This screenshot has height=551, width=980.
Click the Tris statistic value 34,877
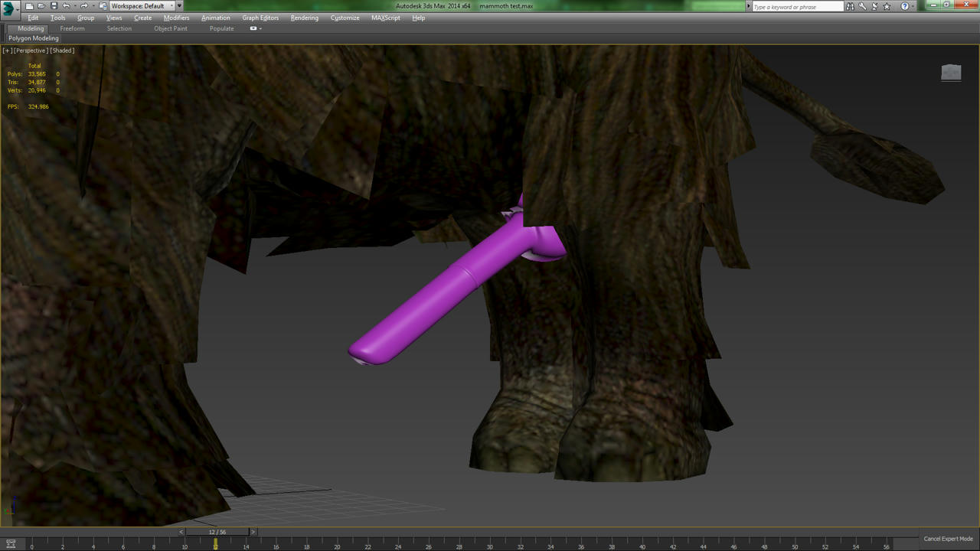click(x=37, y=82)
